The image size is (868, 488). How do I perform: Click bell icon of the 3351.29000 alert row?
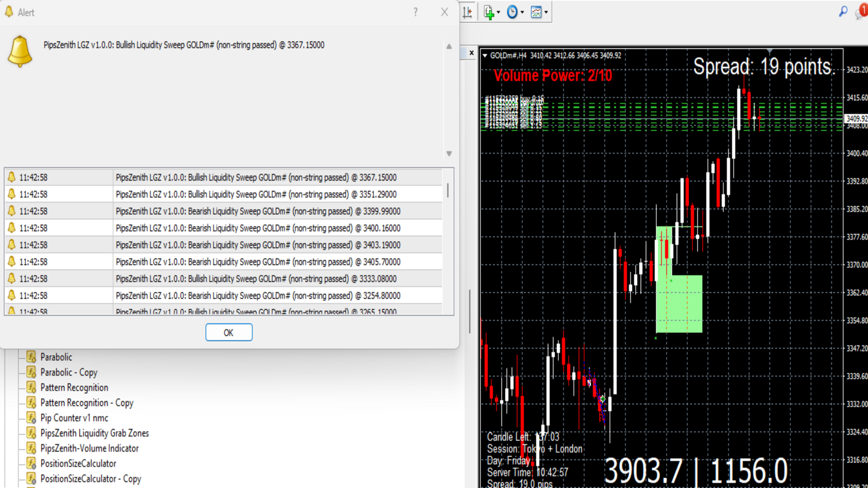point(12,194)
